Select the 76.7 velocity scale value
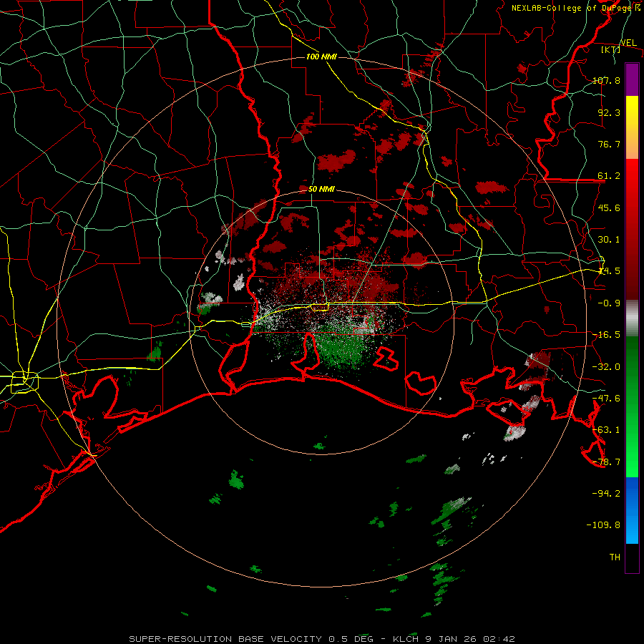Viewport: 644px width, 644px height. pos(609,144)
